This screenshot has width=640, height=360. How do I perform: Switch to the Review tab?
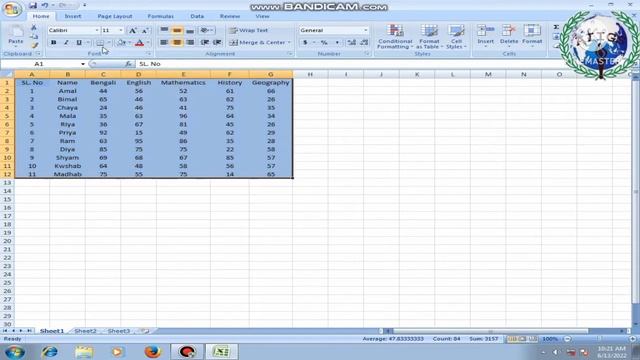click(230, 16)
